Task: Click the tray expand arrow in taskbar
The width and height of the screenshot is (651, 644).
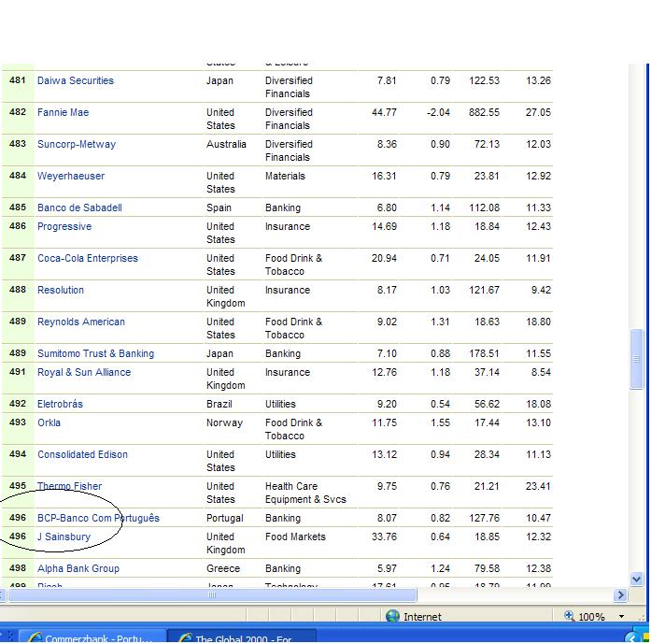Action: coord(632,638)
